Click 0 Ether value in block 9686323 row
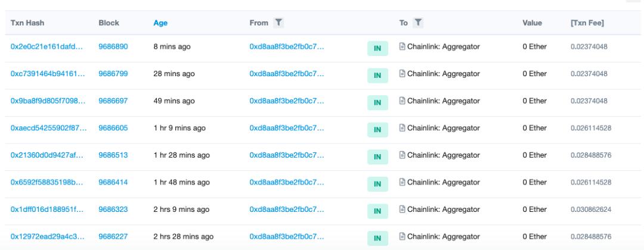Viewport: 644px width, 250px height. (534, 210)
